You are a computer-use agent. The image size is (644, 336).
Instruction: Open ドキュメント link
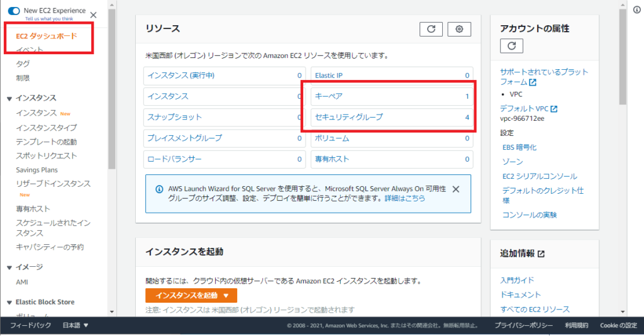tap(520, 295)
